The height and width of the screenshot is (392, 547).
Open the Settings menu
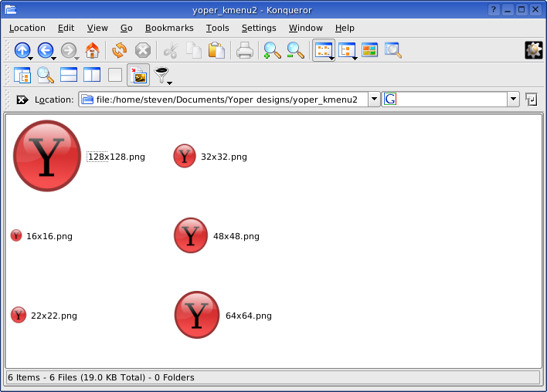point(259,28)
